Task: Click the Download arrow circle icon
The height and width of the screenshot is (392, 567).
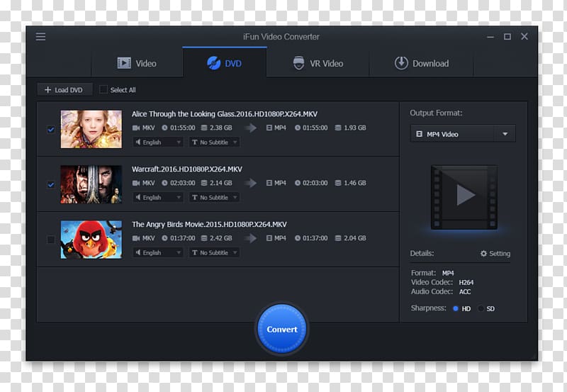Action: pyautogui.click(x=401, y=63)
